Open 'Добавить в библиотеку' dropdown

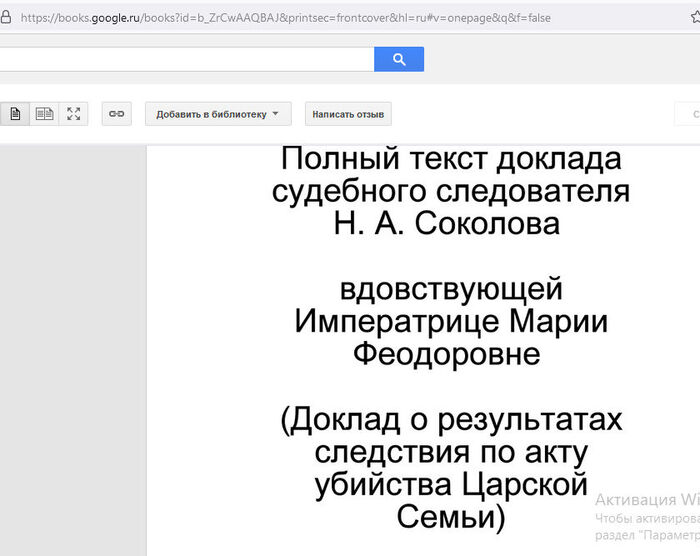click(218, 114)
